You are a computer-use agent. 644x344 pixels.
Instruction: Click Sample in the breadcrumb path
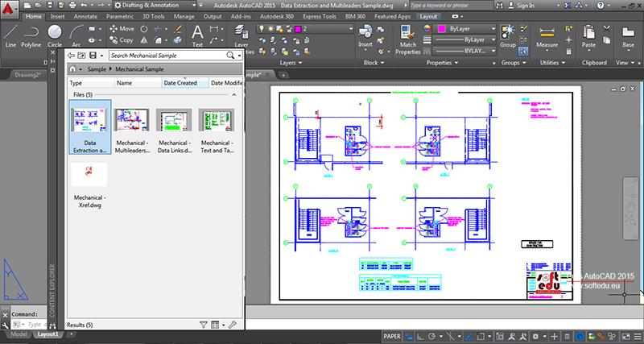tap(97, 69)
